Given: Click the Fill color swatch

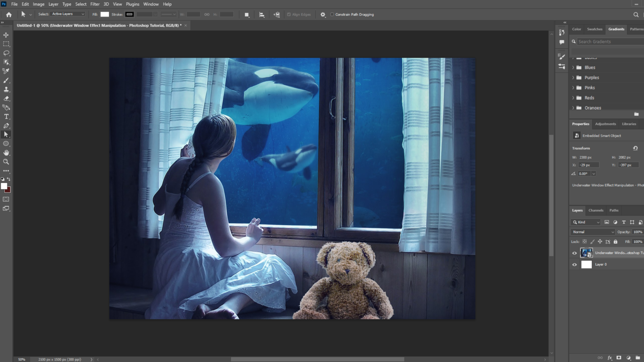Looking at the screenshot, I should pyautogui.click(x=105, y=14).
